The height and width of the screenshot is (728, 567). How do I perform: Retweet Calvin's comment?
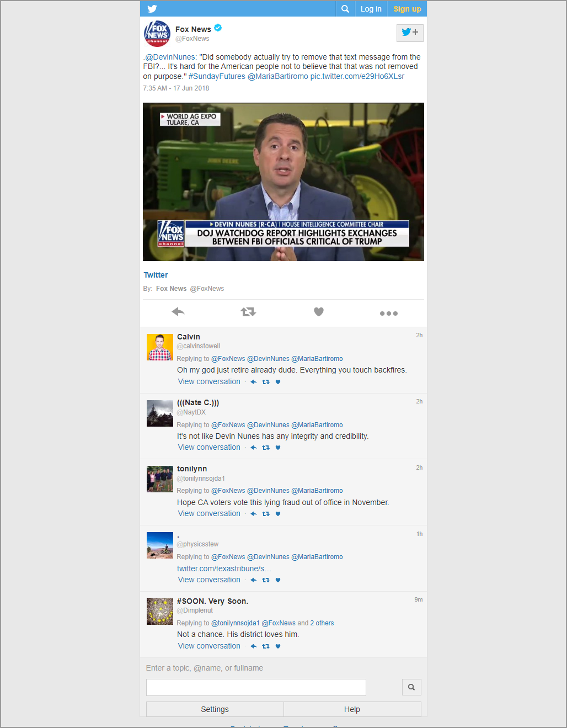pos(266,382)
